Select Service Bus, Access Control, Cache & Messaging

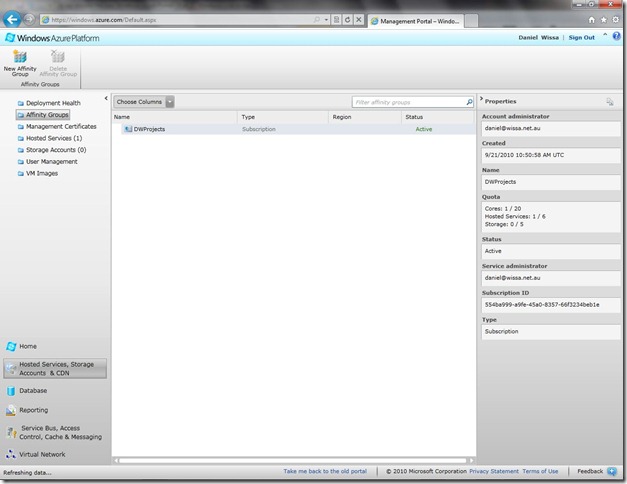point(60,432)
